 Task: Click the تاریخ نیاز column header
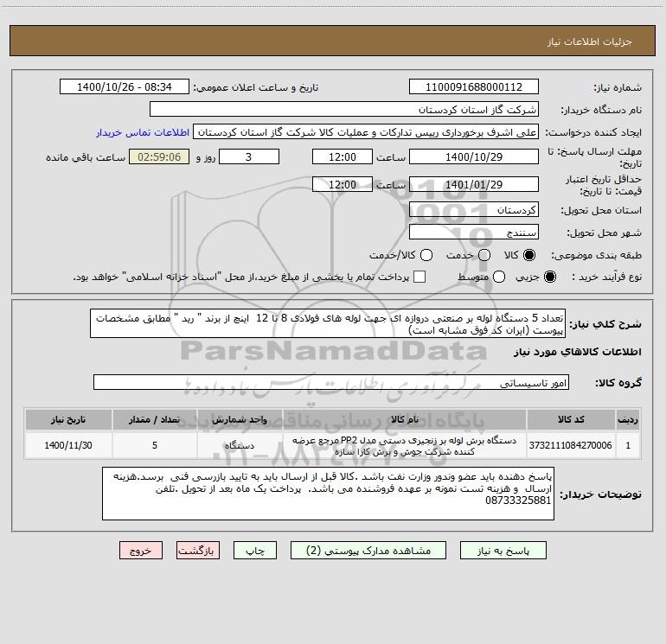(x=68, y=420)
